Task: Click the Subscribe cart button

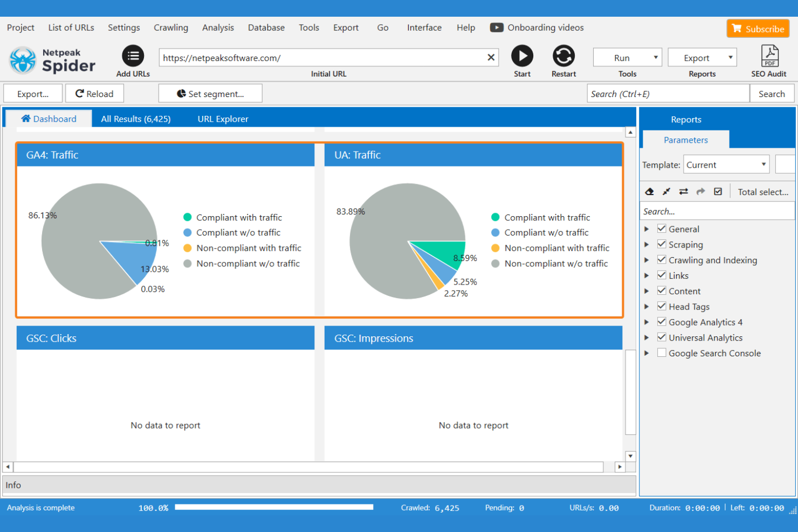Action: coord(758,29)
